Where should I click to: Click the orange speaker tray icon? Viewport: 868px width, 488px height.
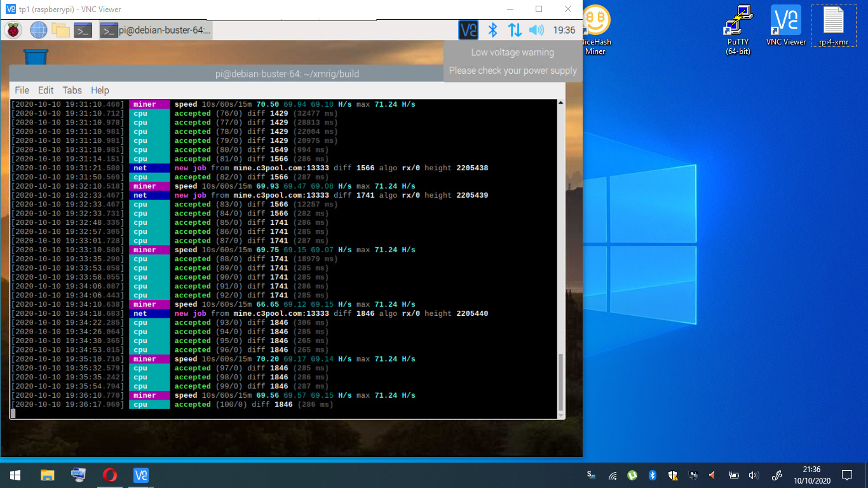point(713,475)
